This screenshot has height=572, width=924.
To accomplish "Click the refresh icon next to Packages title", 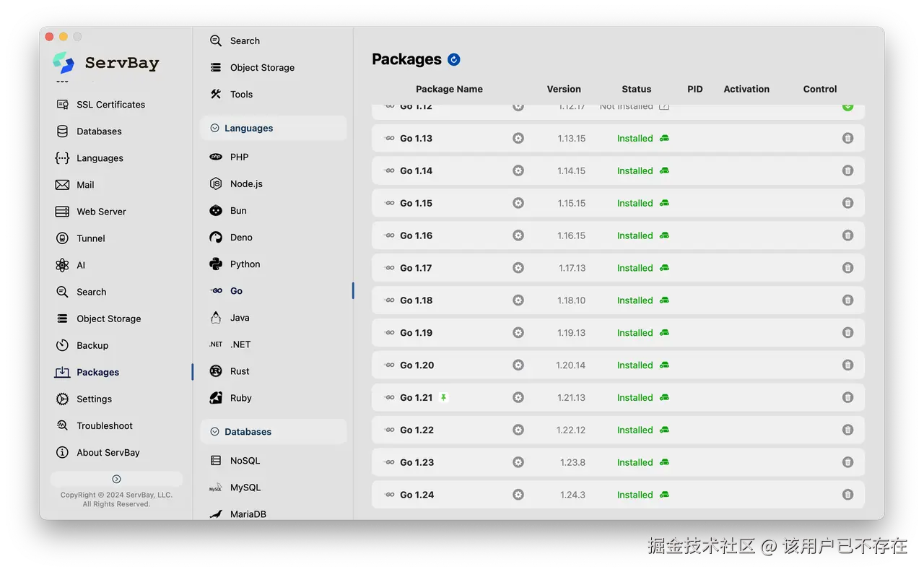I will coord(453,59).
